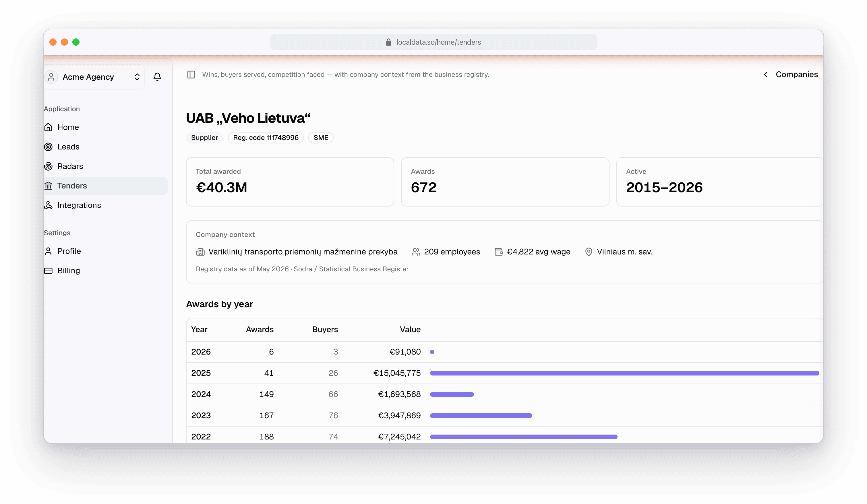This screenshot has width=867, height=504.
Task: Click the €91,080 value cell
Action: [x=405, y=352]
